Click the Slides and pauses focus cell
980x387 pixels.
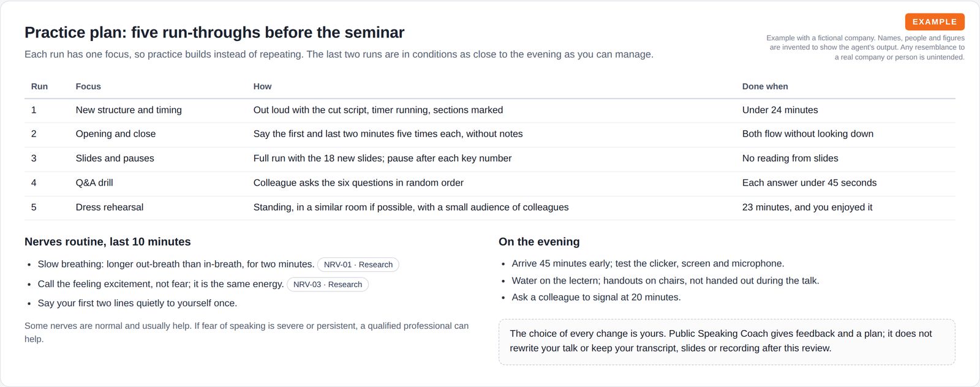[115, 158]
